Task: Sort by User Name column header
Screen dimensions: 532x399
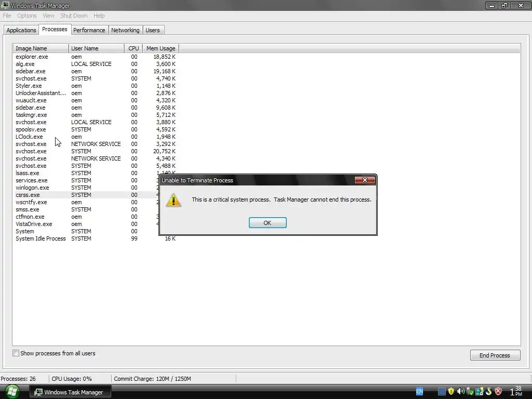Action: click(x=96, y=48)
